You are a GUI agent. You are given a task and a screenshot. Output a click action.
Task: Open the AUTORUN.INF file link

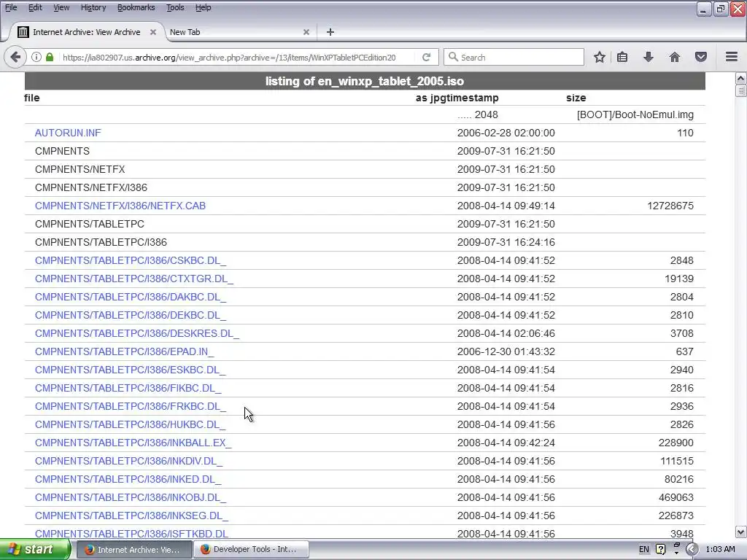coord(68,133)
